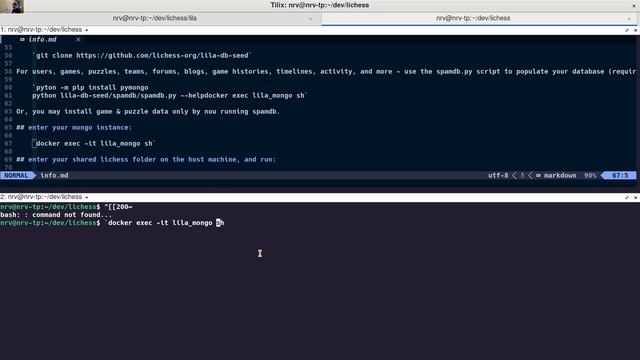The image size is (640, 360).
Task: Click the line starting 'For users, games, puzzles'
Action: tap(326, 71)
